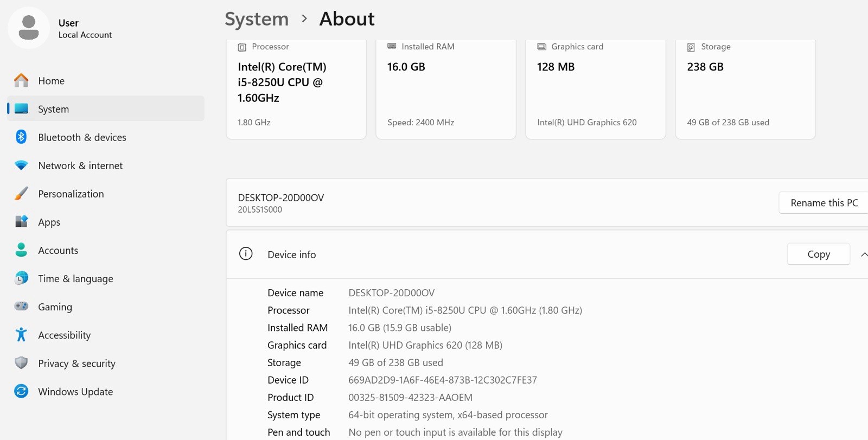868x440 pixels.
Task: Click the System monitor icon
Action: coord(21,109)
